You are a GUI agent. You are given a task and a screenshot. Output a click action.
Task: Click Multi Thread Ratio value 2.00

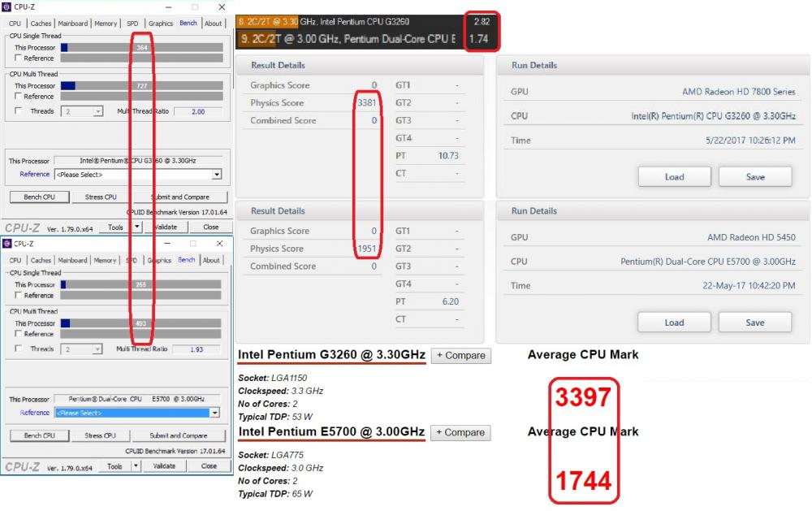coord(198,111)
